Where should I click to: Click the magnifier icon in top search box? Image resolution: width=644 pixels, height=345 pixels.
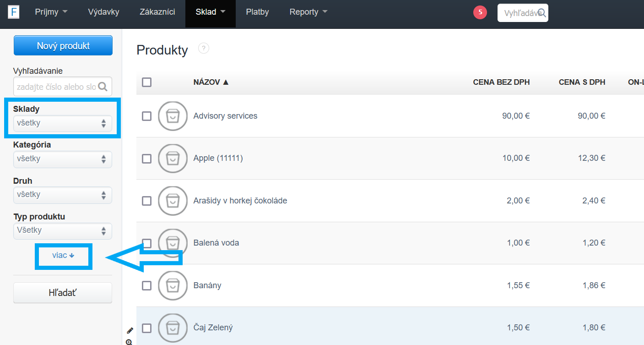coord(541,13)
